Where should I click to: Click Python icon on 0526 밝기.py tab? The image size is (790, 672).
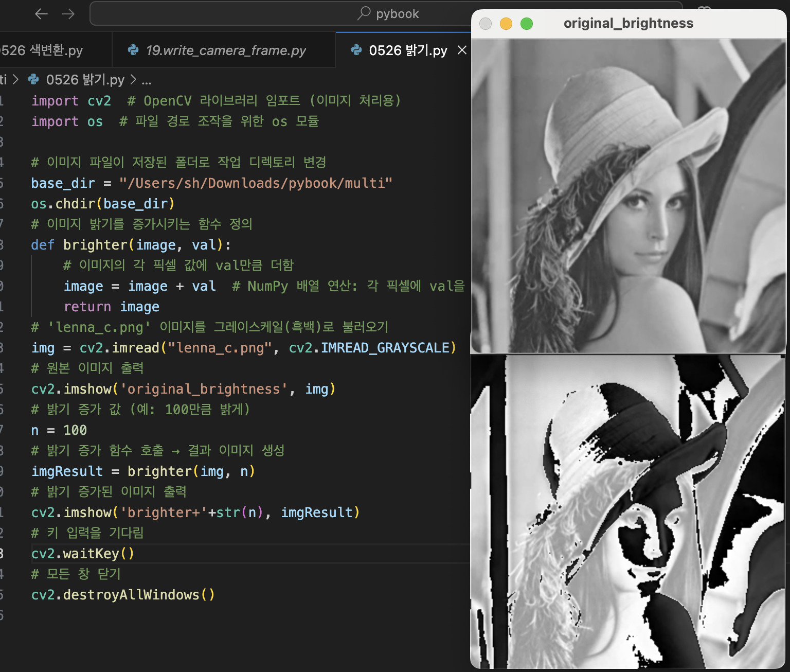click(x=356, y=50)
